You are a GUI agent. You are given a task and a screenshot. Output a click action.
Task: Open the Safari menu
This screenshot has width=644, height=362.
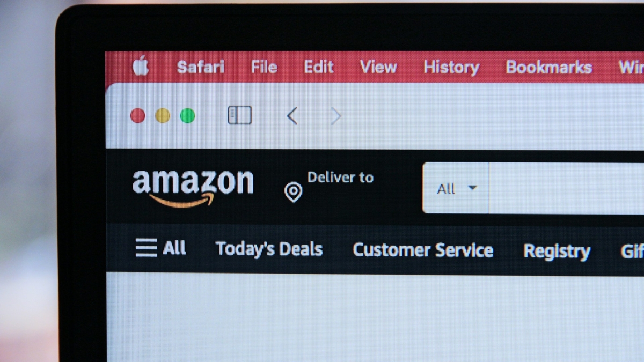(201, 67)
